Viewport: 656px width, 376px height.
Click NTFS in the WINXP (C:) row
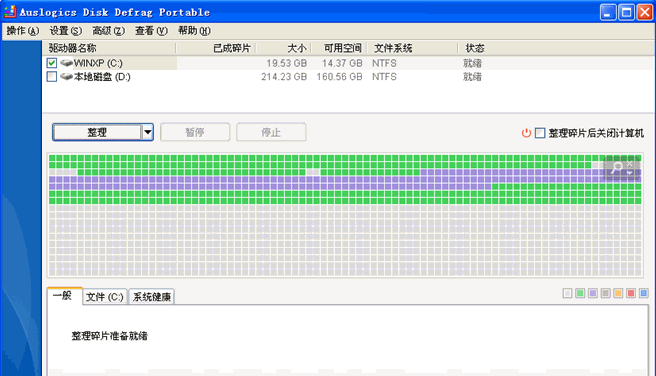[384, 63]
